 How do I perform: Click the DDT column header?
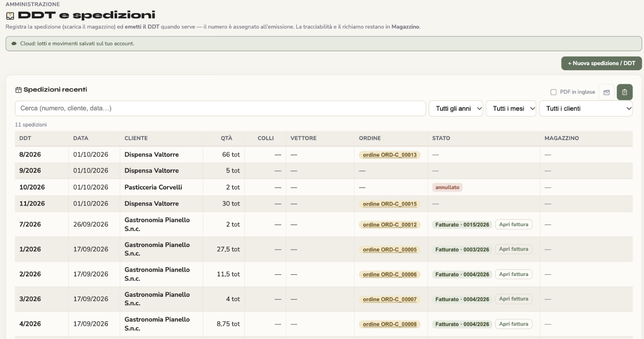point(25,138)
